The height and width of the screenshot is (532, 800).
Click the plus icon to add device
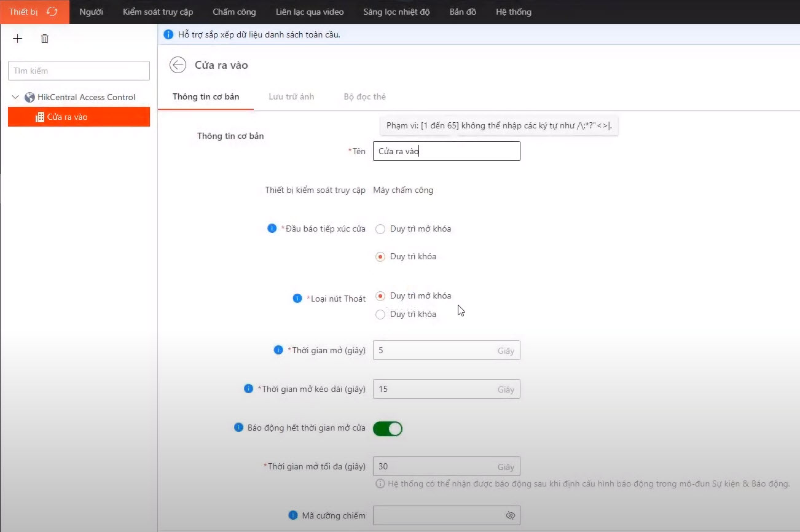18,39
